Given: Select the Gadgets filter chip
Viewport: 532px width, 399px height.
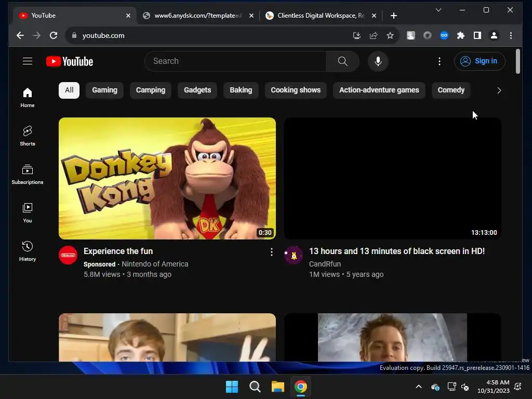Looking at the screenshot, I should (197, 90).
